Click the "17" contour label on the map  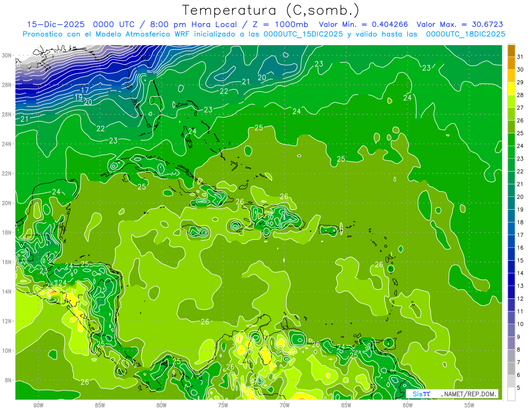coord(85,90)
